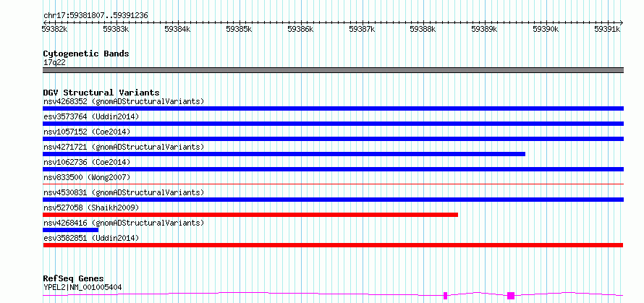
Task: Click the 59386k ruler position
Action: tap(300, 29)
